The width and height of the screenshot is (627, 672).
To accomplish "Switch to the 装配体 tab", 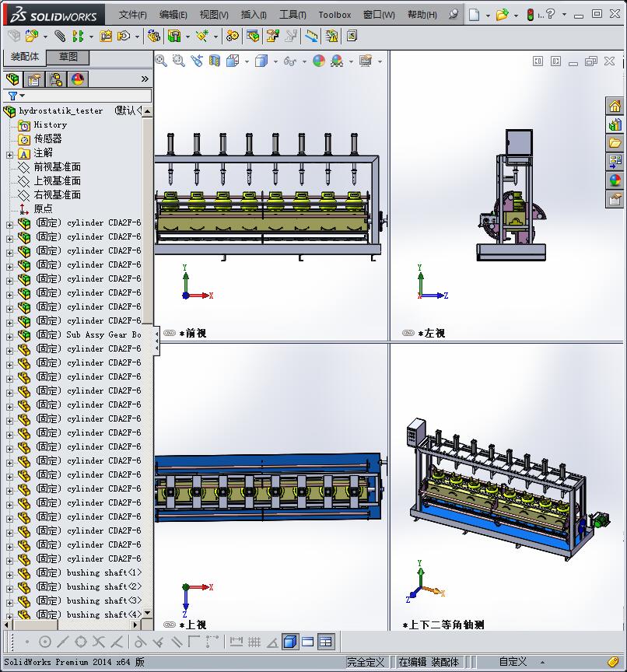I will (x=24, y=57).
